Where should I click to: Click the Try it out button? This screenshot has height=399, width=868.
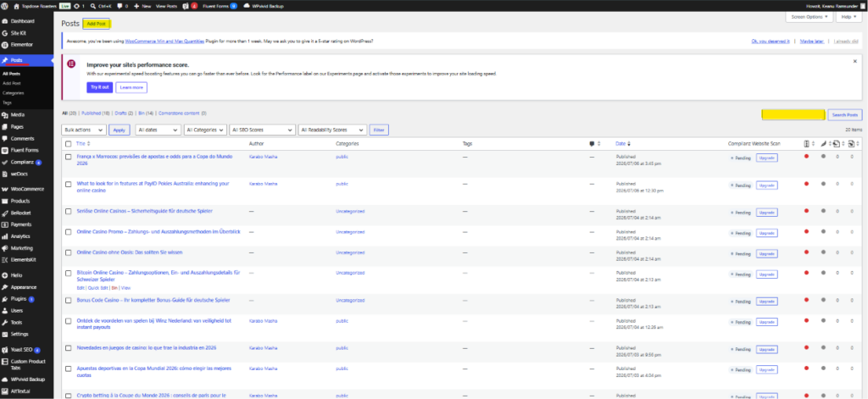pos(100,87)
